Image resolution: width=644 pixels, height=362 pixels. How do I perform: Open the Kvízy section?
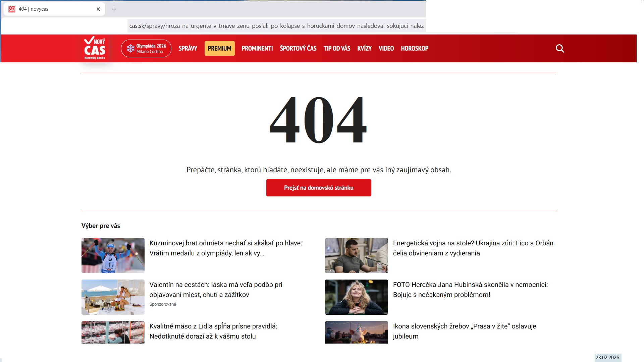[364, 49]
